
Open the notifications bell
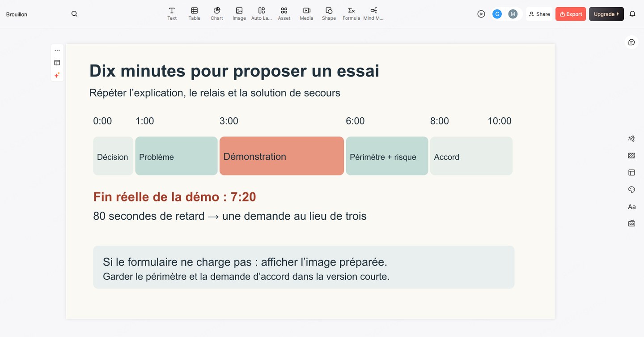[632, 14]
